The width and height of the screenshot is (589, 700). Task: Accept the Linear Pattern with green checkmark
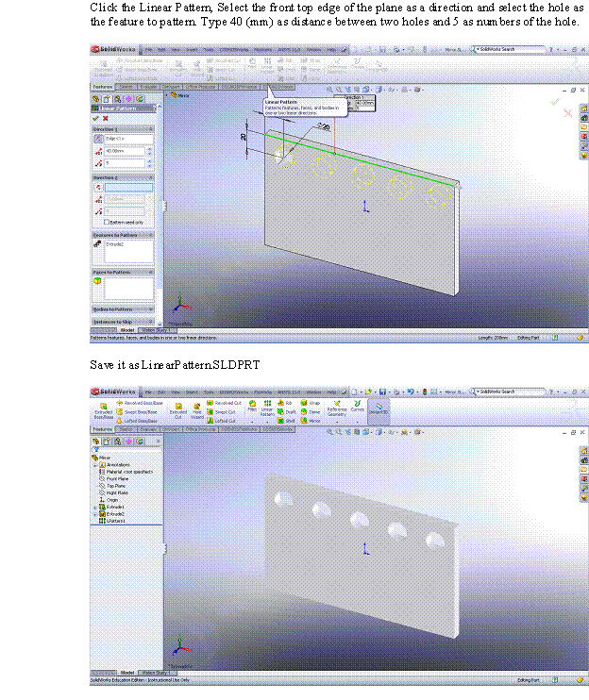(95, 118)
